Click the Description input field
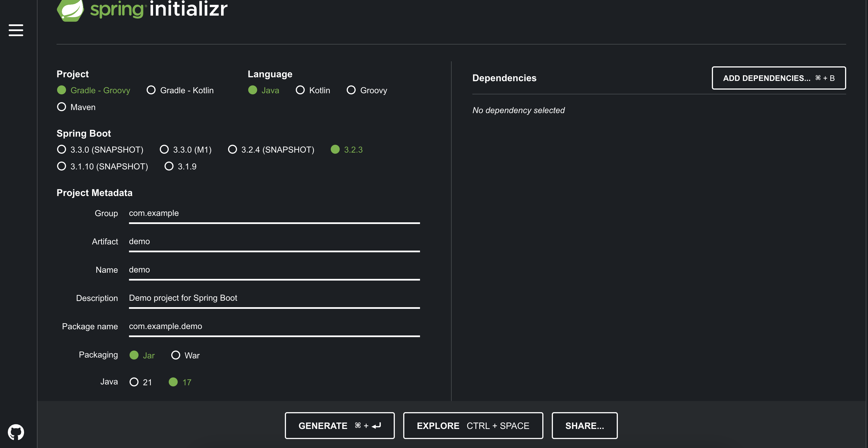 274,299
